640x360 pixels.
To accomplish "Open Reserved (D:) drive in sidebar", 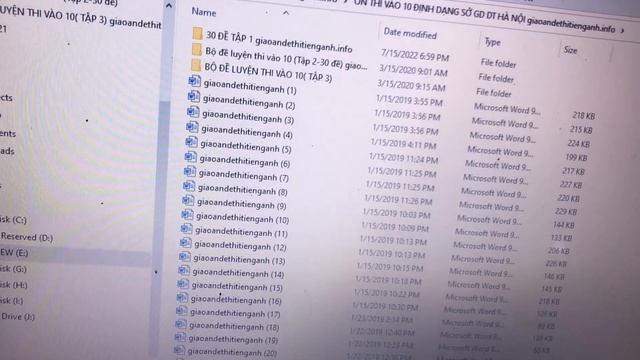I will tap(27, 237).
